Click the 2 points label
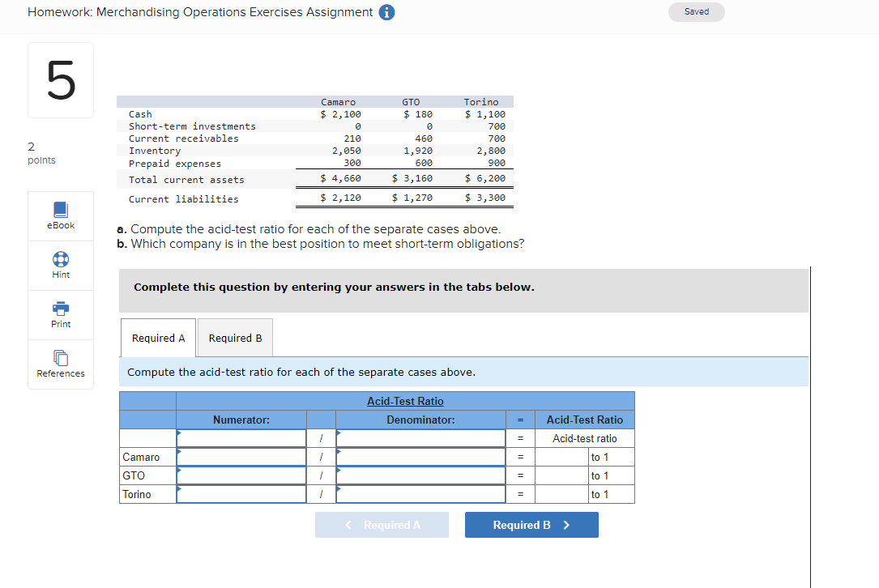 tap(41, 153)
